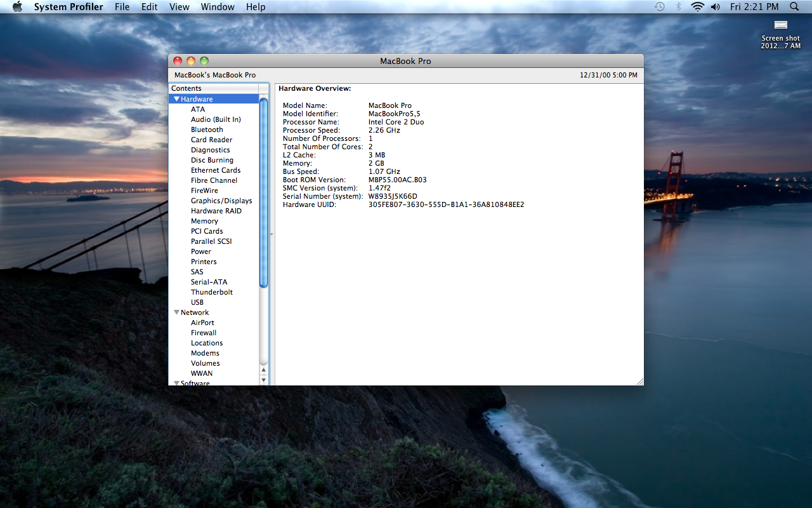Select the Screen shot file on desktop

point(781,34)
